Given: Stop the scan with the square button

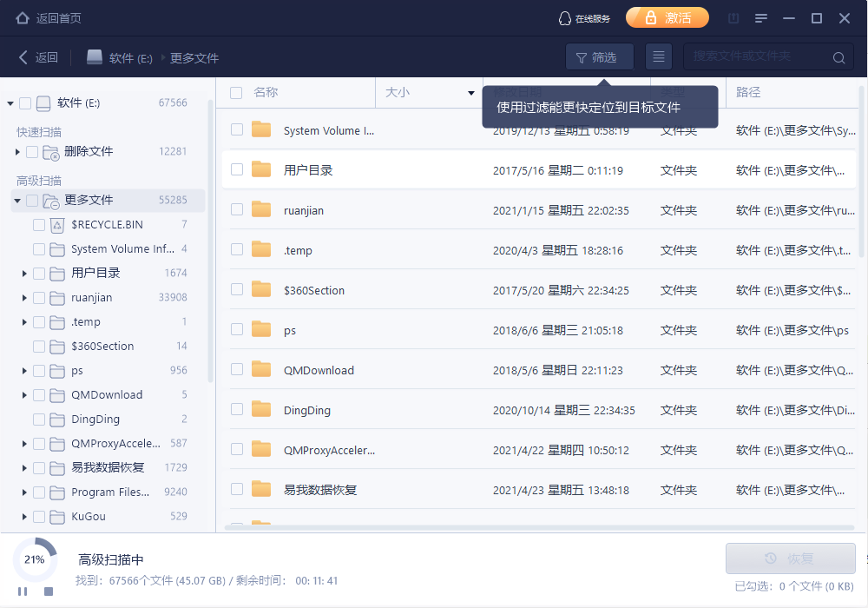Looking at the screenshot, I should pyautogui.click(x=49, y=591).
